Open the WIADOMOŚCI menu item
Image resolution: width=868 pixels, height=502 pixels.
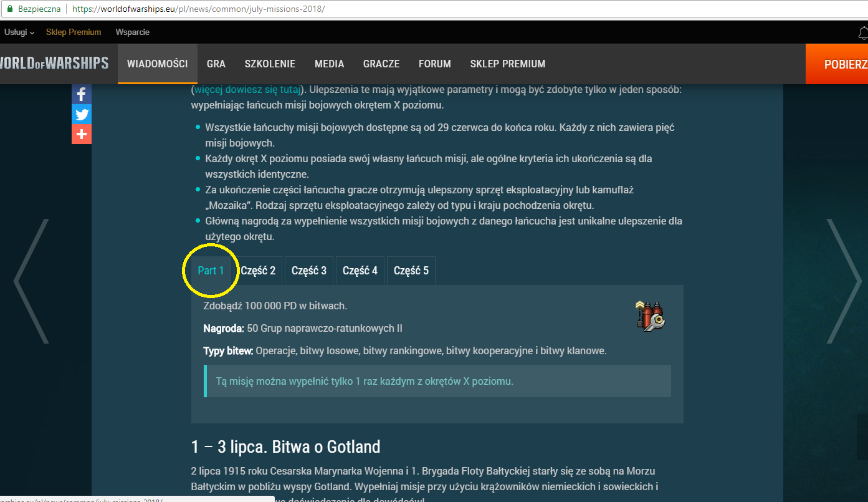point(158,64)
